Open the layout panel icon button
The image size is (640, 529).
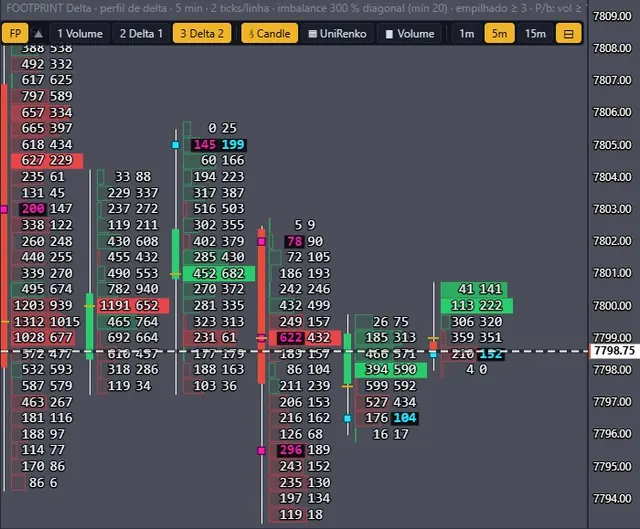pos(568,33)
